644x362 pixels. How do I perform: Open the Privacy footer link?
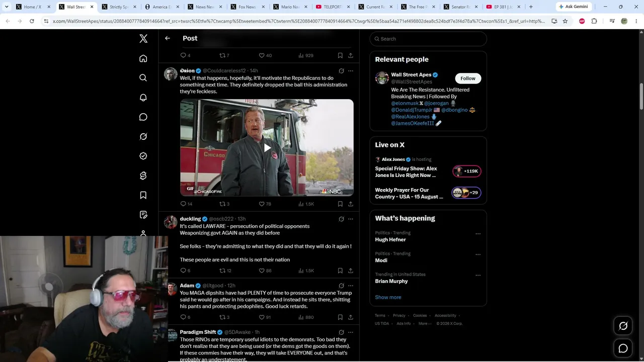(x=399, y=316)
